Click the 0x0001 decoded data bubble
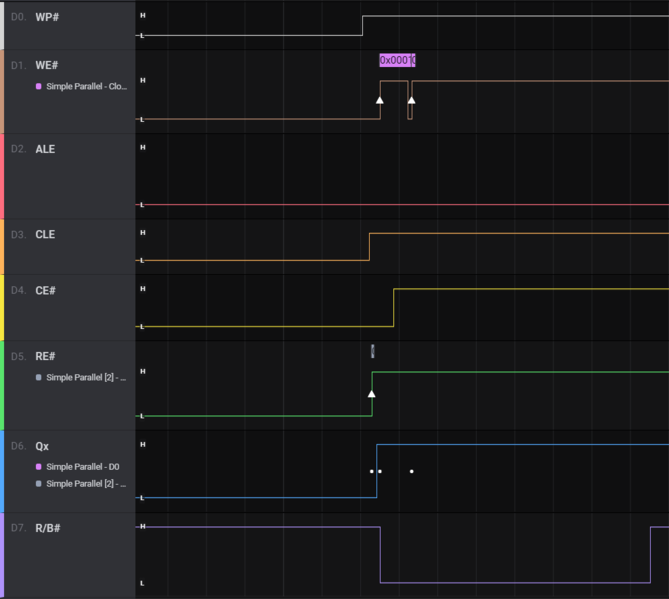 click(x=396, y=60)
